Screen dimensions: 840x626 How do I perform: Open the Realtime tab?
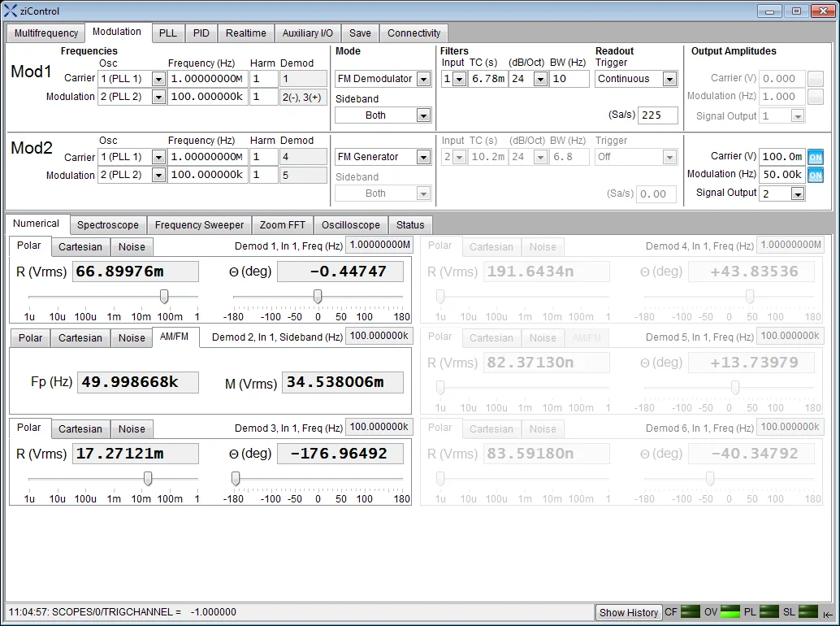[246, 33]
